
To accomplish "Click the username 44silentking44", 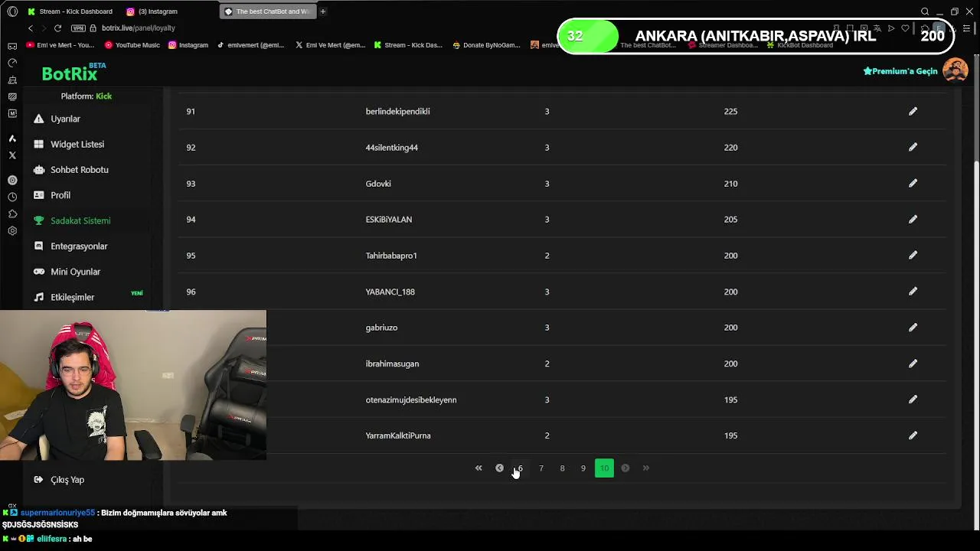I will 391,147.
